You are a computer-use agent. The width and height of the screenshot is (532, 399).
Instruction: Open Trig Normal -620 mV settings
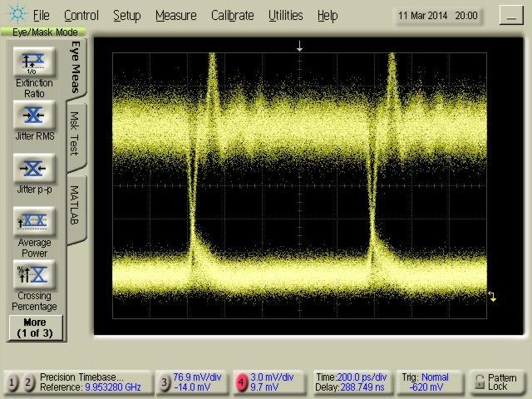coord(429,382)
